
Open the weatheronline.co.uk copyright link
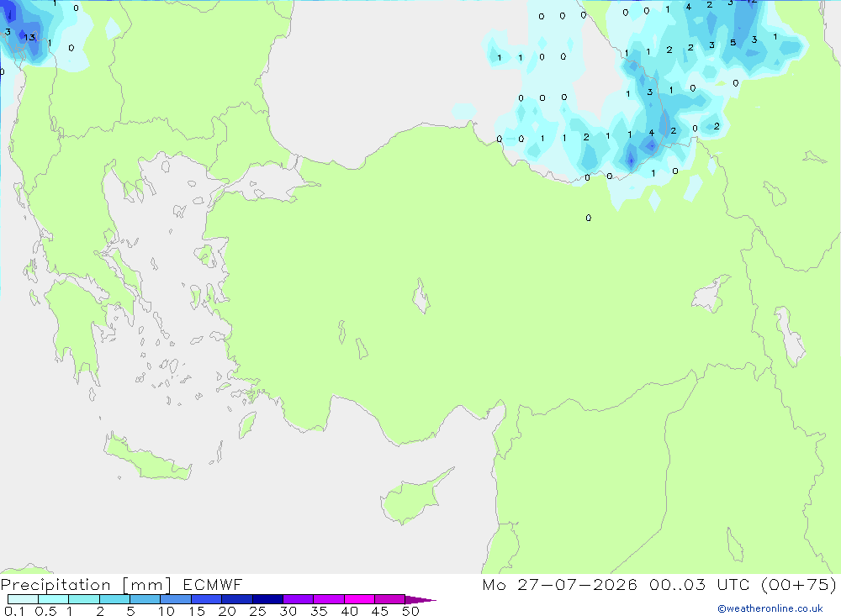click(770, 608)
